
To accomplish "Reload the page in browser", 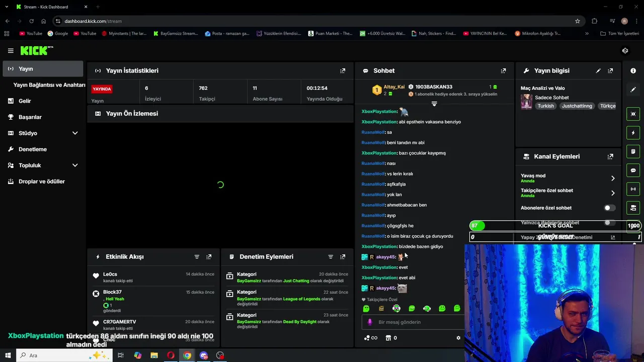I will pos(31,21).
